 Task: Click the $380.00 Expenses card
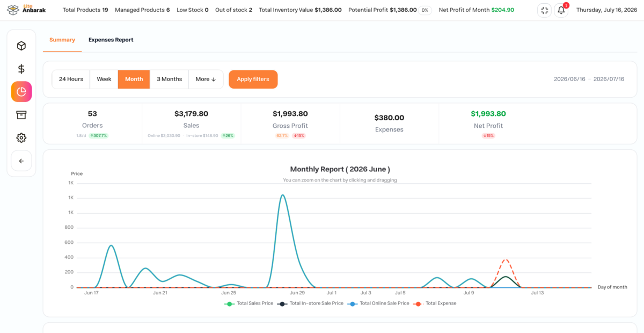click(389, 123)
